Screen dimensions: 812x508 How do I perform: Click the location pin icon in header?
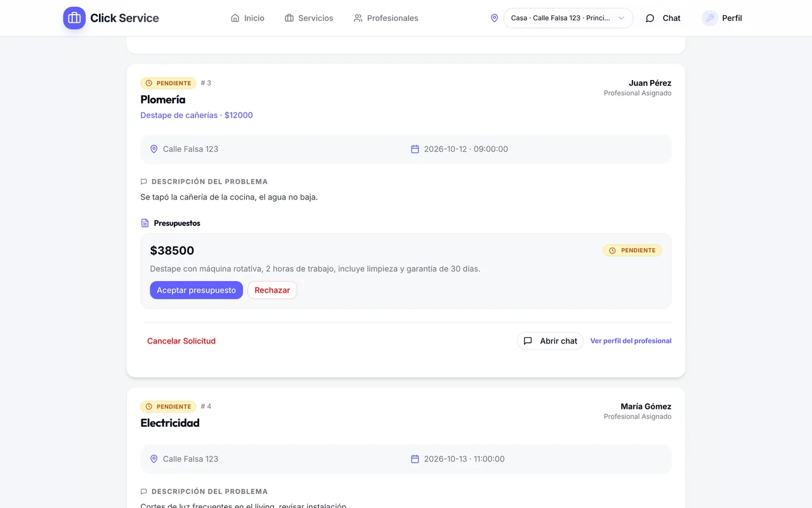pyautogui.click(x=495, y=18)
